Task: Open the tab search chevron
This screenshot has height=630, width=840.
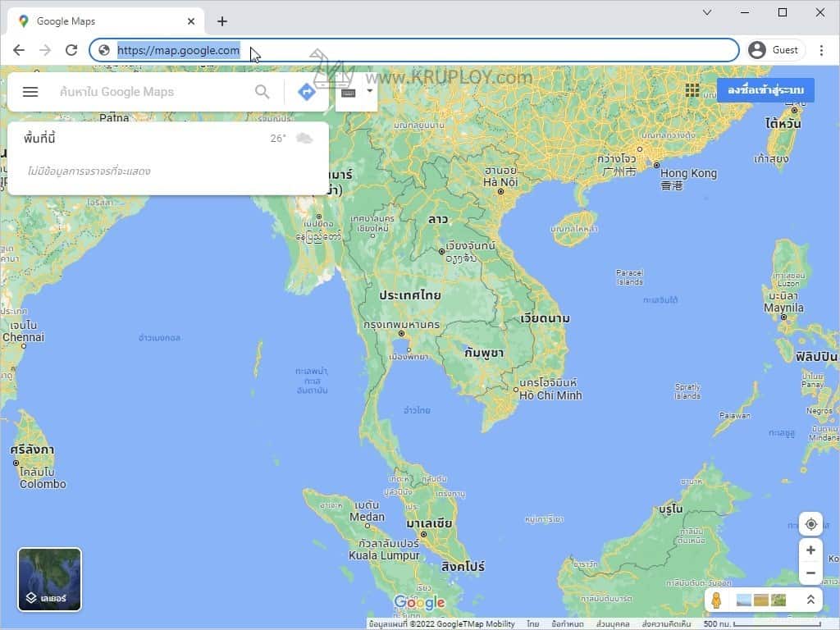Action: 707,12
